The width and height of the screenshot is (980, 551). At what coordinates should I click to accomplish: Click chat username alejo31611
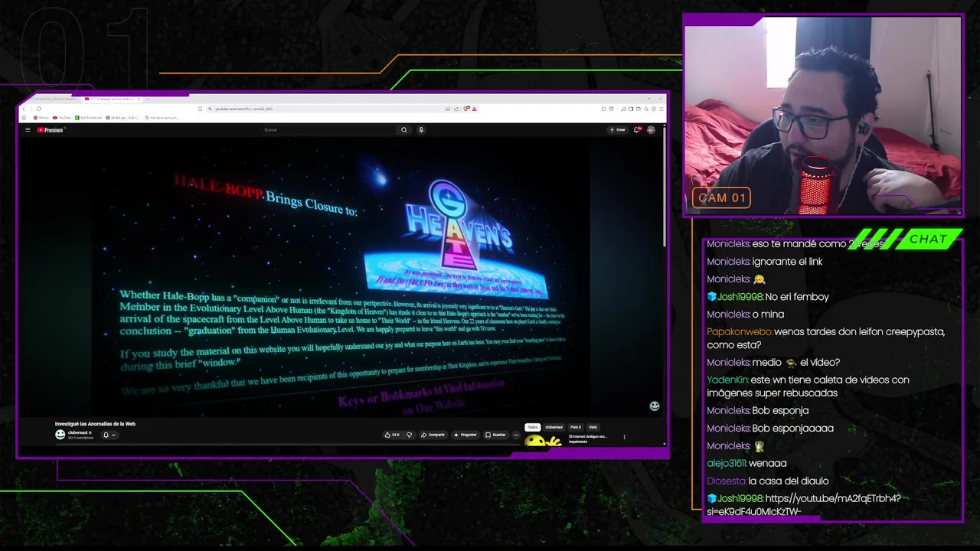pyautogui.click(x=727, y=463)
